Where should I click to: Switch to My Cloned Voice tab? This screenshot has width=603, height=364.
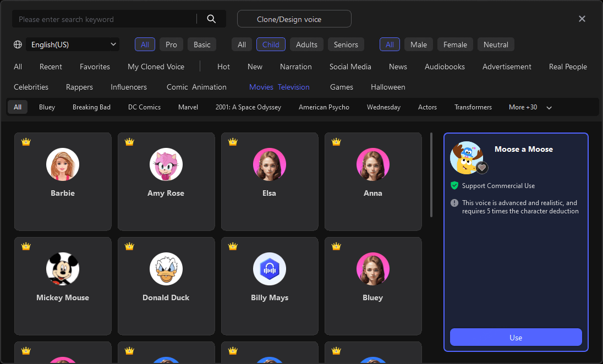[156, 67]
